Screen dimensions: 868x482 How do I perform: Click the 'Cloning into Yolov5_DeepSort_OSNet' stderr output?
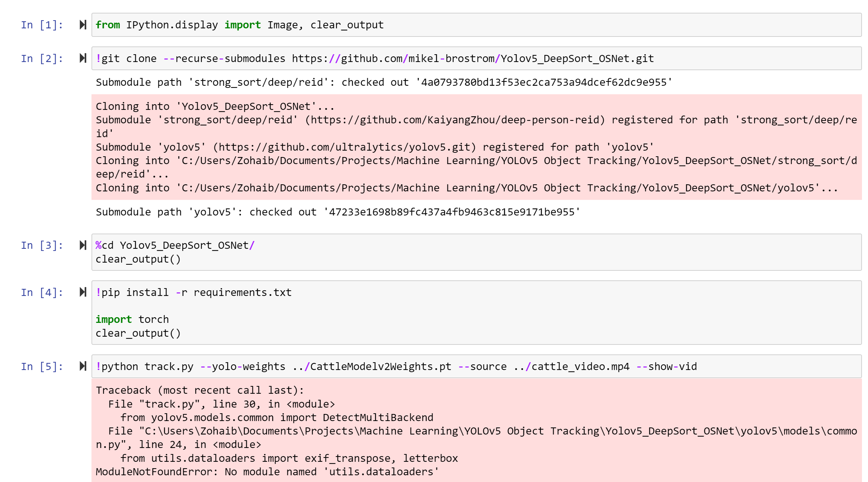[x=215, y=106]
